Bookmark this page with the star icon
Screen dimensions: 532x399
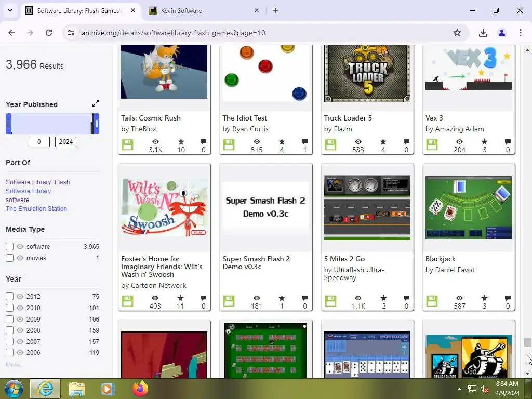[457, 33]
